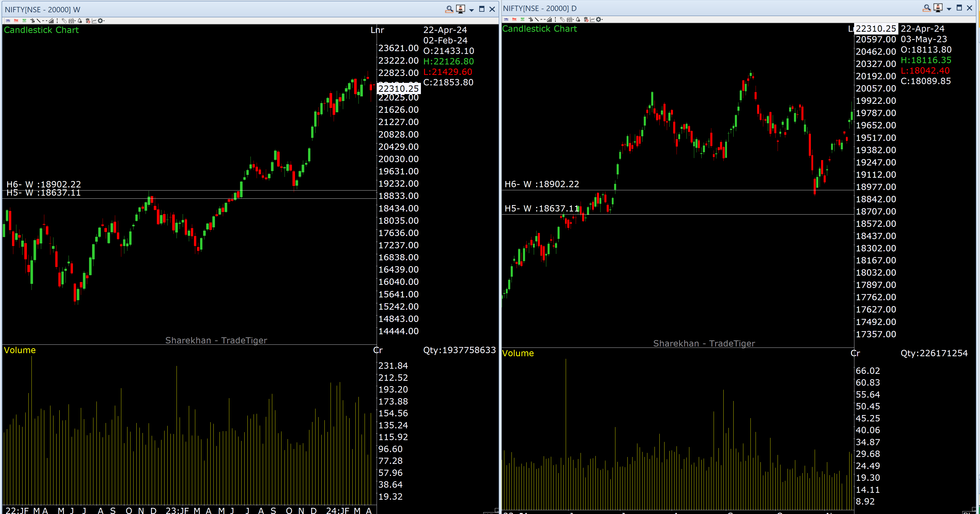Select the tag label tool in daily chart
Screen dimensions: 980x514
(x=563, y=19)
